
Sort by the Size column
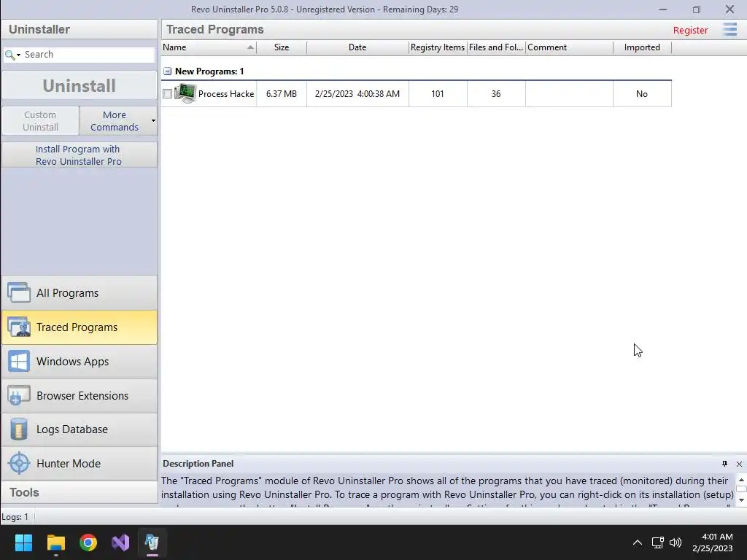[x=282, y=47]
